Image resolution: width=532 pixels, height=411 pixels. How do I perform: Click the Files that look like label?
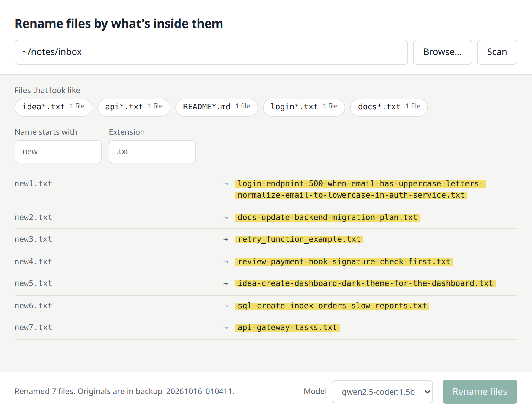pyautogui.click(x=47, y=90)
